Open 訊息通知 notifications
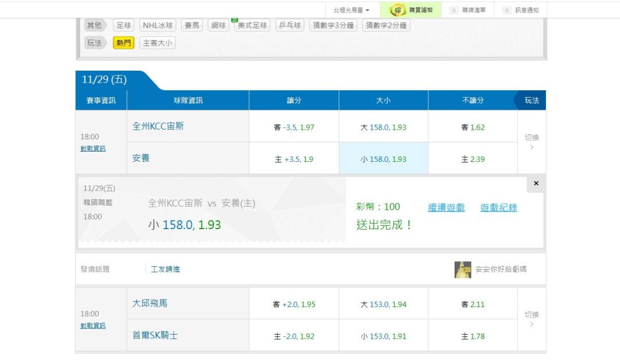The width and height of the screenshot is (620, 364). coord(521,10)
